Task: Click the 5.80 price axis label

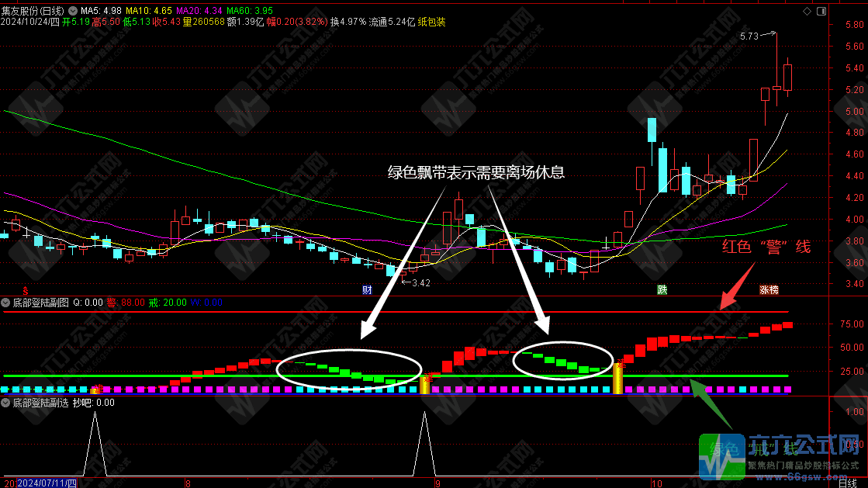Action: pos(855,25)
